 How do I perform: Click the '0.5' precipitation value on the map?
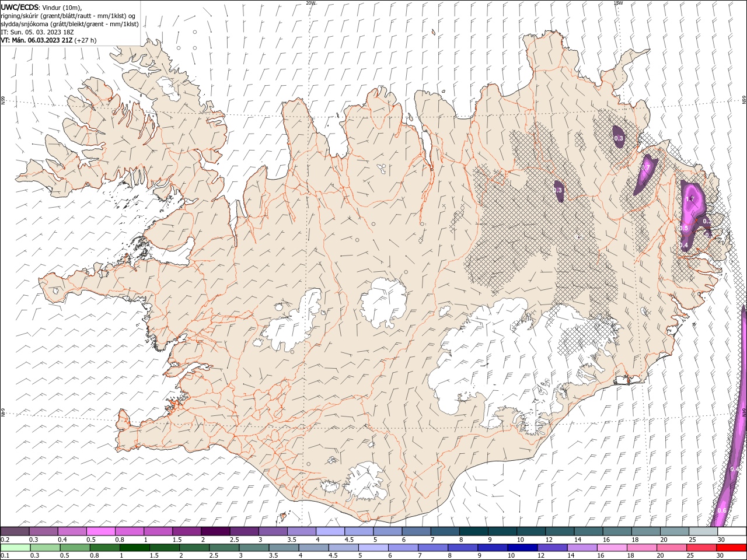[x=683, y=228]
